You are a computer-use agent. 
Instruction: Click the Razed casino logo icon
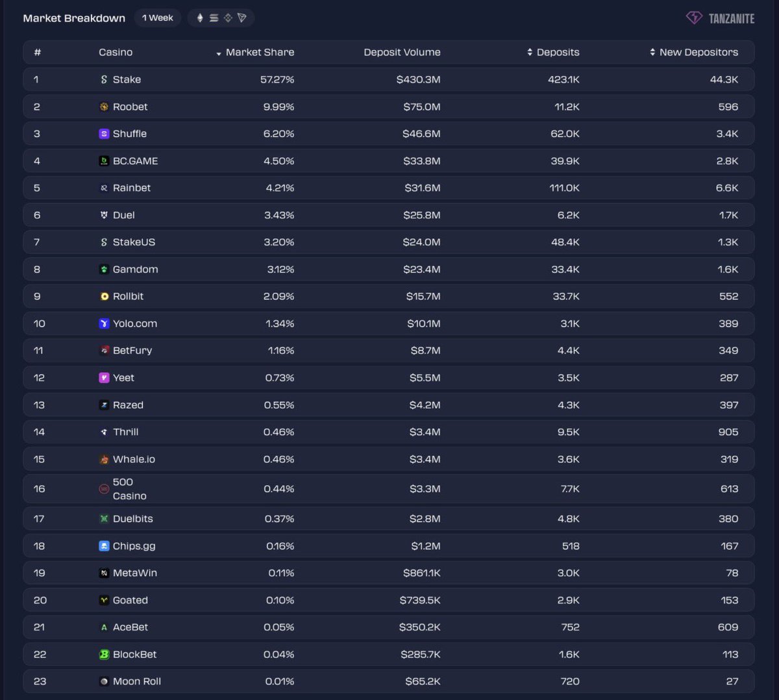(x=104, y=405)
